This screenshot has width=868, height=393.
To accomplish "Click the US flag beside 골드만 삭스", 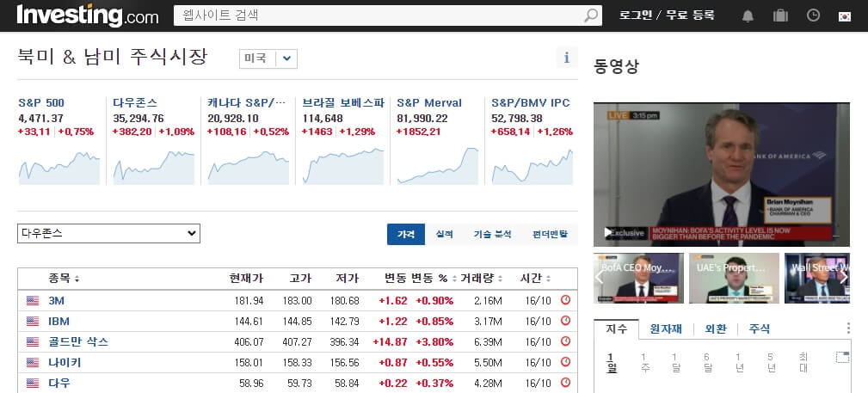I will (x=33, y=342).
